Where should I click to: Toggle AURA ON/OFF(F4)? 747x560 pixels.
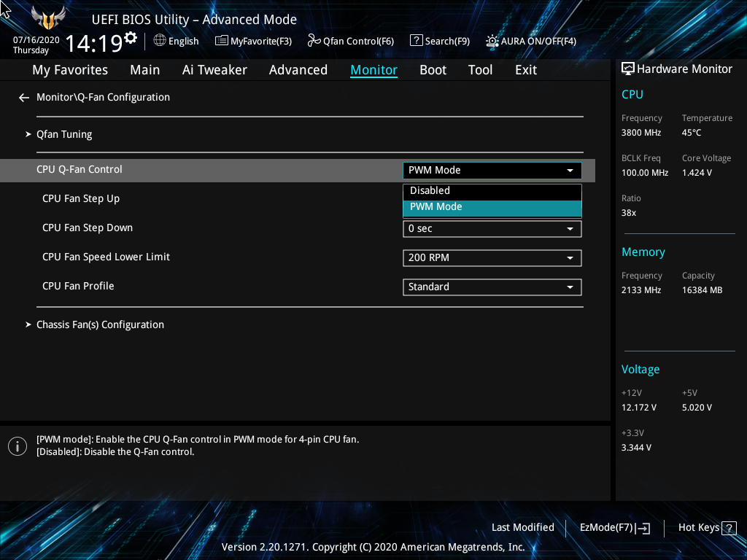531,41
